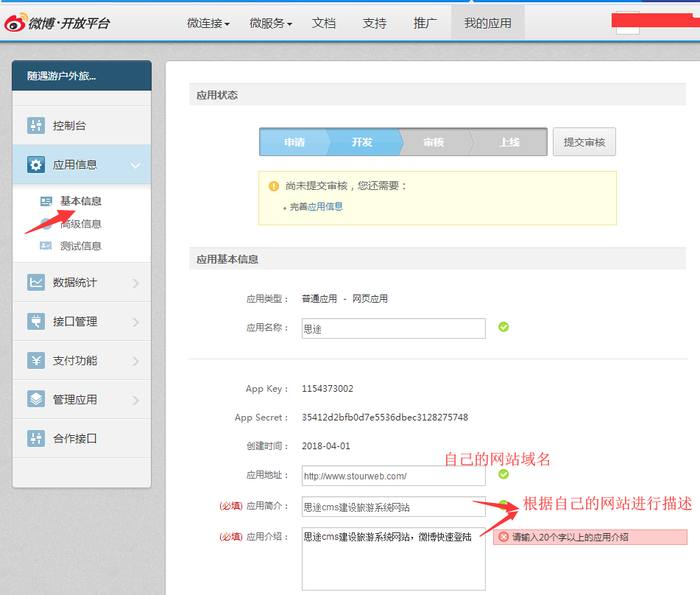Click the 应用地址 URL field
The height and width of the screenshot is (595, 700).
point(393,476)
